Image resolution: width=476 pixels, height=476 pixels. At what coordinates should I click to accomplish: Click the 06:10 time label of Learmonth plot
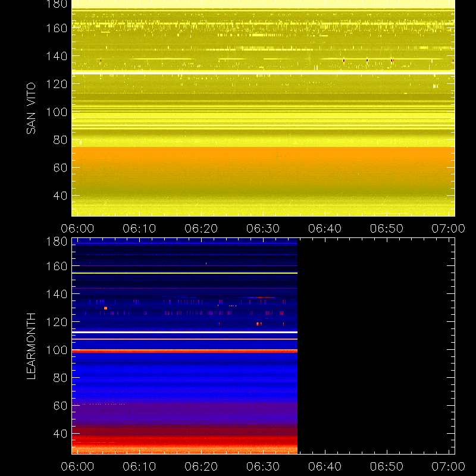139,466
